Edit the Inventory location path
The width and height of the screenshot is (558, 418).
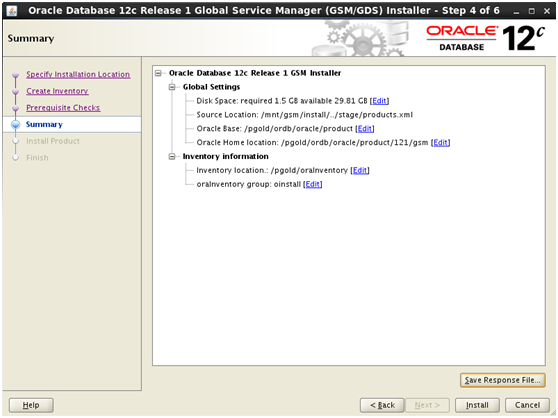point(360,170)
